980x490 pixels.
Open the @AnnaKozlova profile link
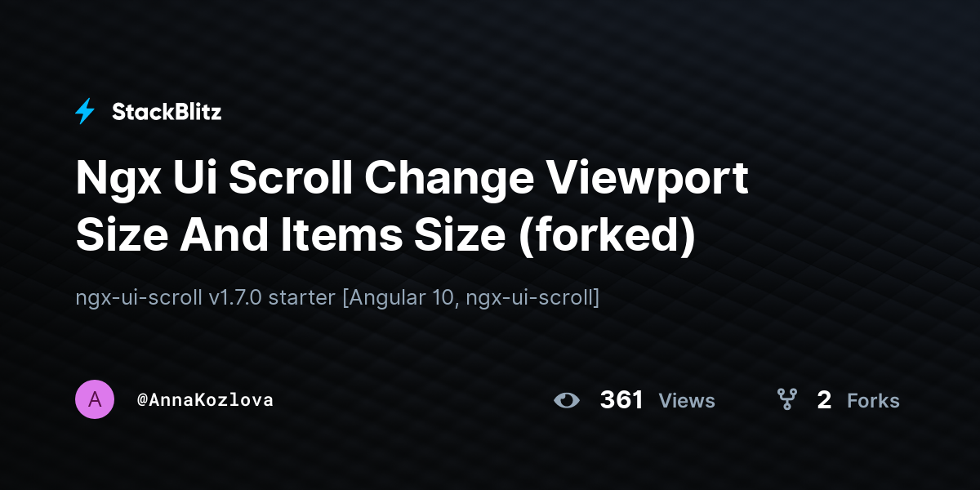[x=205, y=400]
